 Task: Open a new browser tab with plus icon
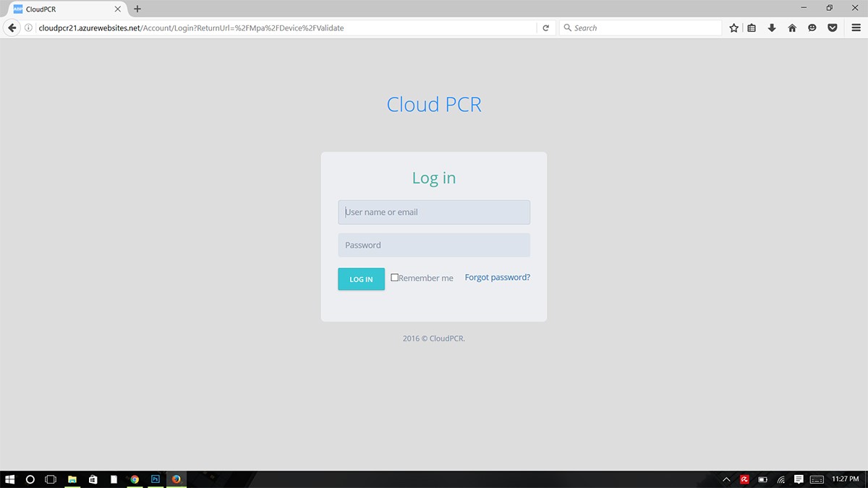137,9
